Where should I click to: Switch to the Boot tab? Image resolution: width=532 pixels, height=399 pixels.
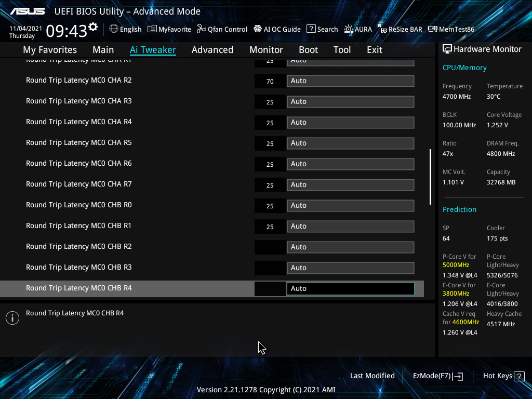coord(308,49)
